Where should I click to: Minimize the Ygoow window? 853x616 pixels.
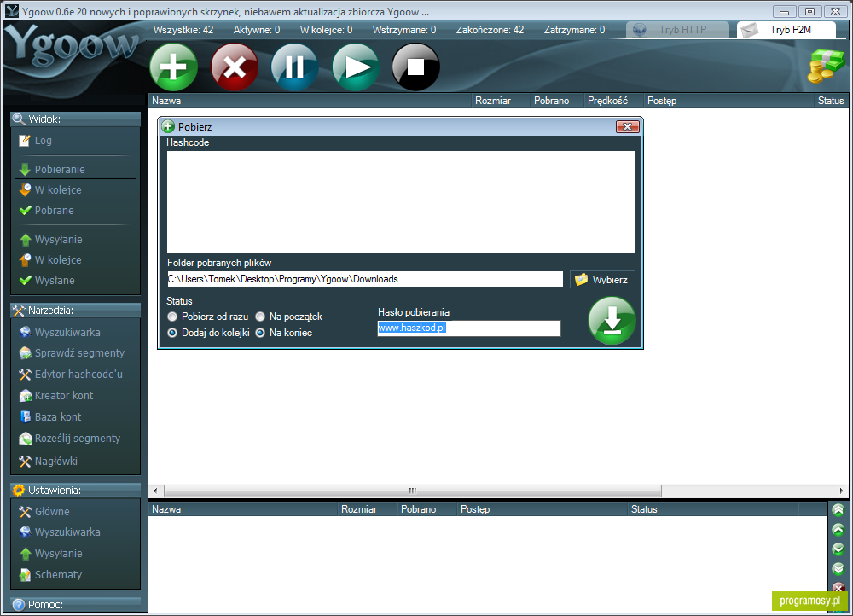785,11
